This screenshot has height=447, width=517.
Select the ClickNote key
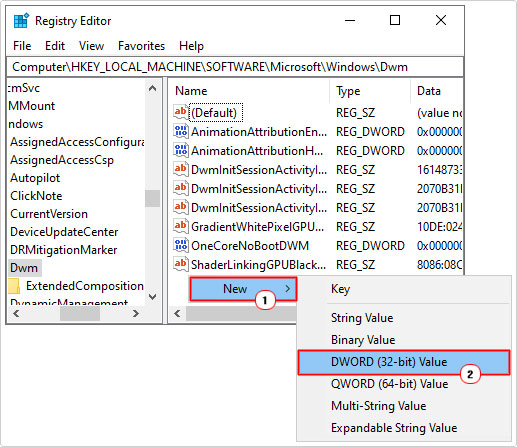(36, 196)
